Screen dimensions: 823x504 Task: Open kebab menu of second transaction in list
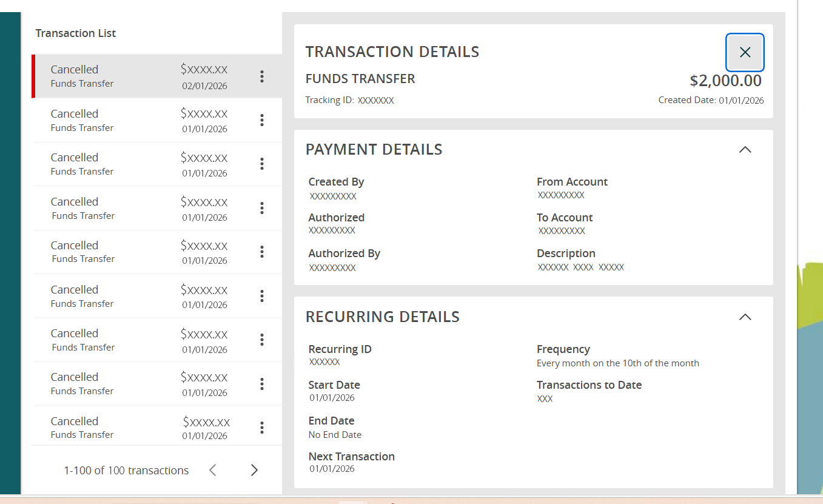(x=262, y=120)
